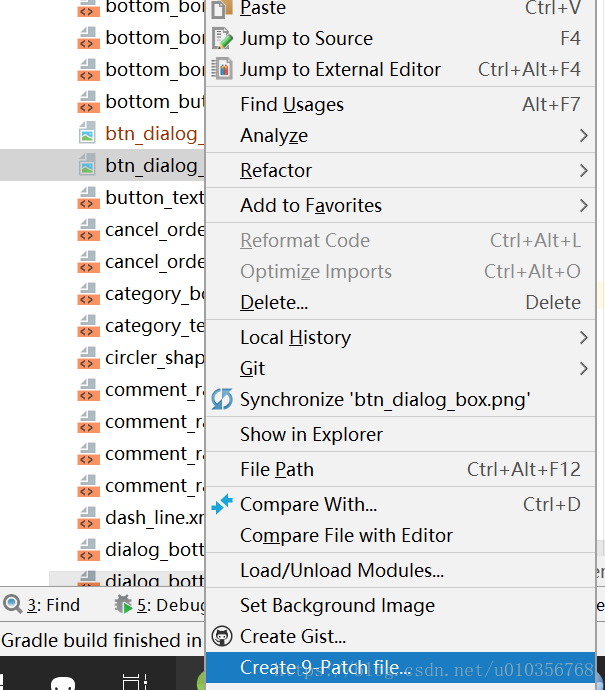Select Set Background Image entry
Image resolution: width=605 pixels, height=690 pixels.
pyautogui.click(x=400, y=606)
